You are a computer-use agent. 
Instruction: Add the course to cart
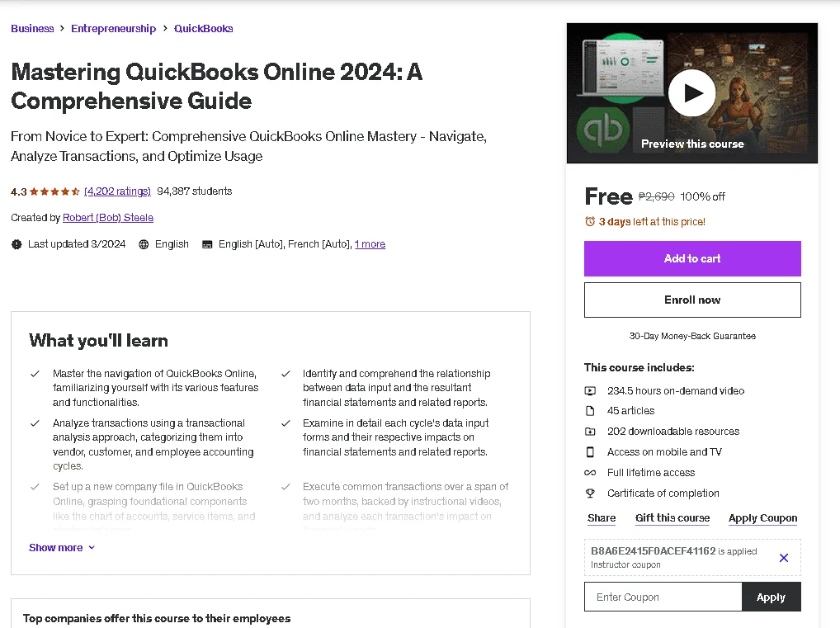tap(692, 259)
